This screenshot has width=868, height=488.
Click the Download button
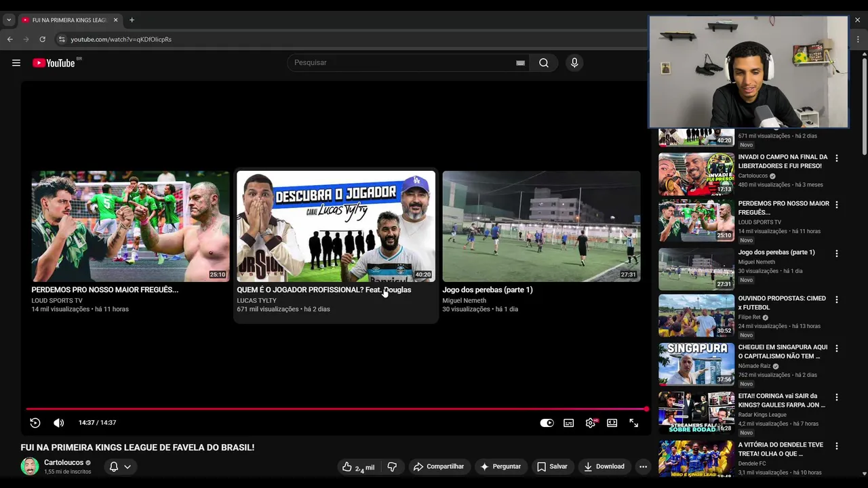click(x=604, y=467)
